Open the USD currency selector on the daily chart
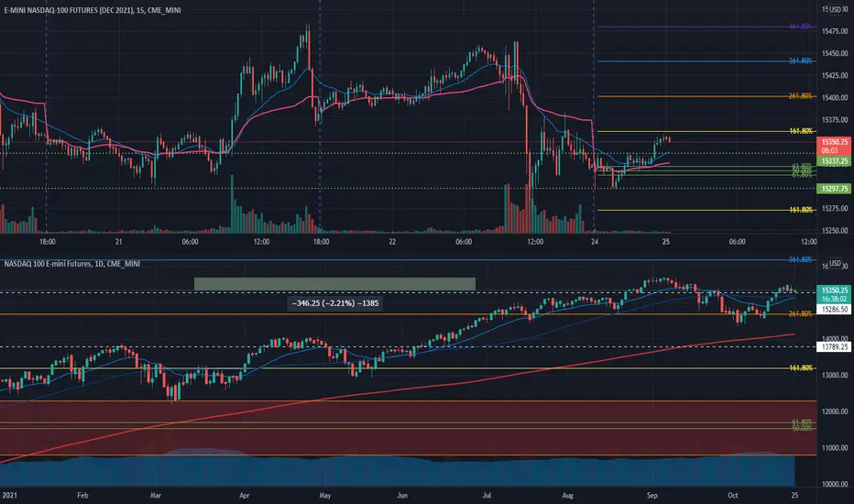Screen dimensions: 854x504 (x=835, y=263)
